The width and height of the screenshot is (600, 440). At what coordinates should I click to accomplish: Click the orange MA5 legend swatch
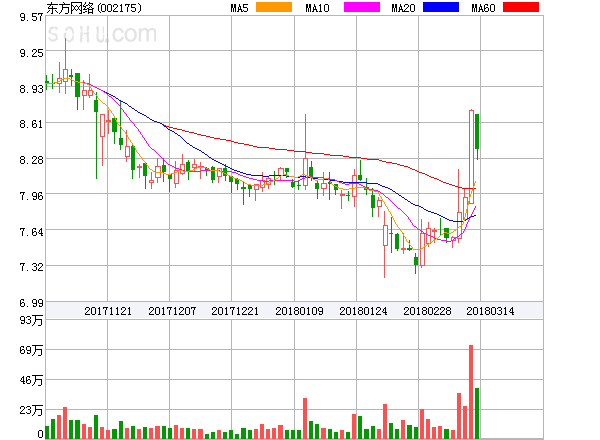coord(274,7)
